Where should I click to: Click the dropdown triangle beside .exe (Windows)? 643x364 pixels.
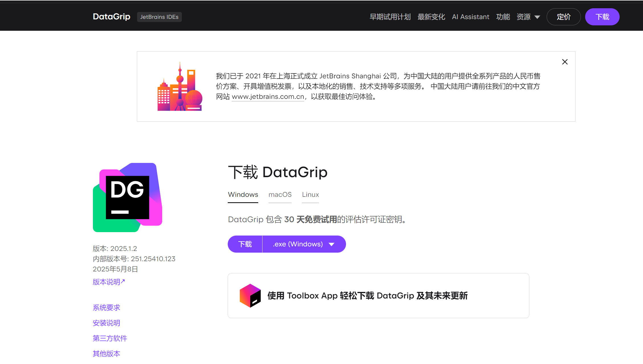coord(331,244)
